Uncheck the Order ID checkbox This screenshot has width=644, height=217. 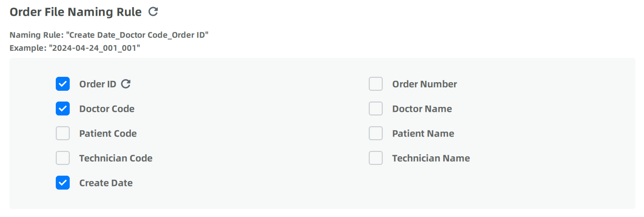pyautogui.click(x=63, y=84)
